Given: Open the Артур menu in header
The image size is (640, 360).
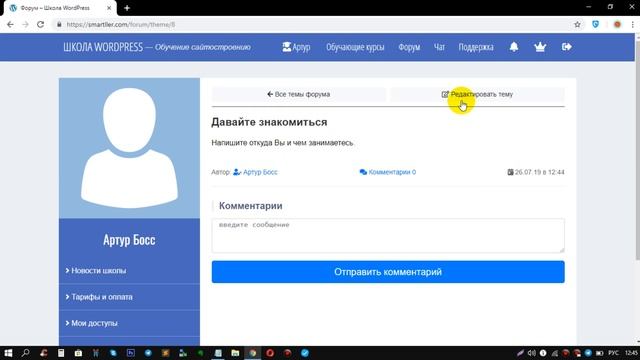Looking at the screenshot, I should (296, 47).
